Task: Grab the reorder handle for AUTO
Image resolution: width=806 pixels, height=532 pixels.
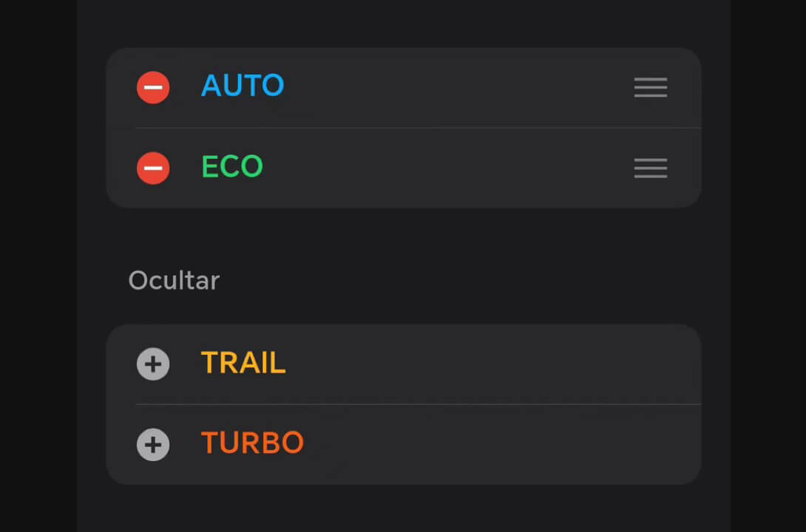Action: (x=650, y=88)
